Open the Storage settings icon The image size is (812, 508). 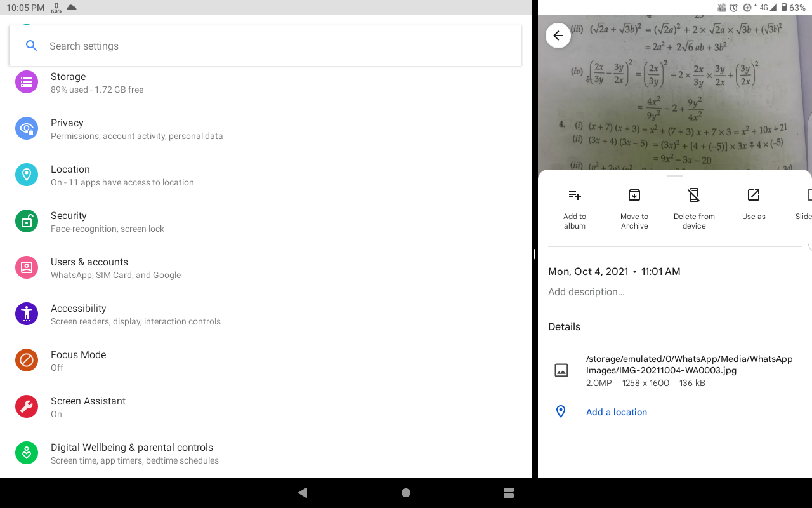pyautogui.click(x=27, y=82)
